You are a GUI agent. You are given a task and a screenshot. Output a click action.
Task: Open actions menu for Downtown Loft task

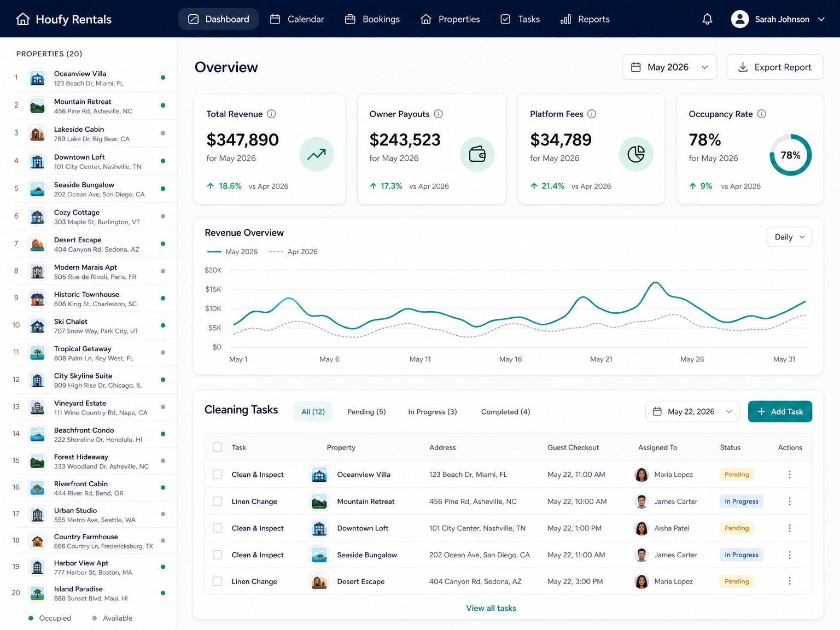click(790, 528)
